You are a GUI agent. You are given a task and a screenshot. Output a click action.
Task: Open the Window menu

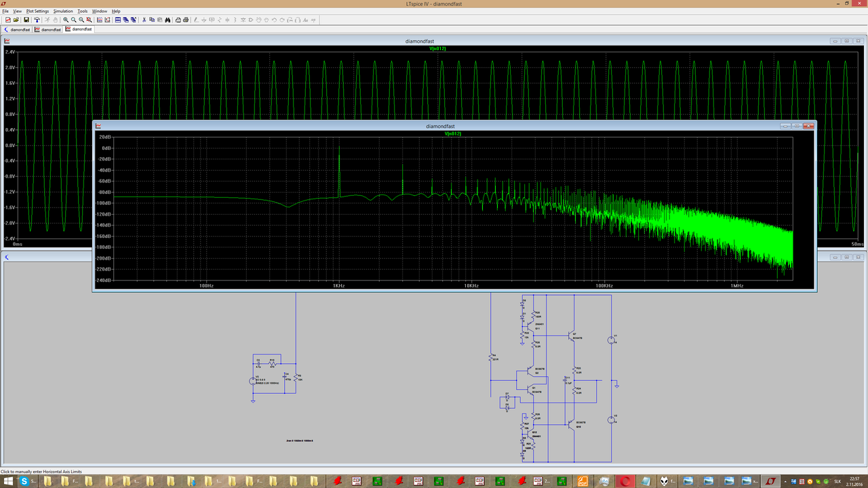[100, 12]
